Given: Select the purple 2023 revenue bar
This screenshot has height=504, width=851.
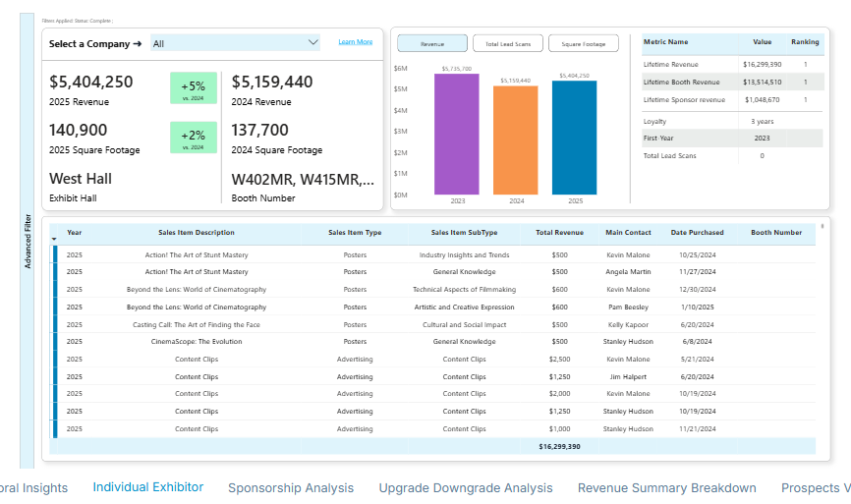Looking at the screenshot, I should (457, 135).
